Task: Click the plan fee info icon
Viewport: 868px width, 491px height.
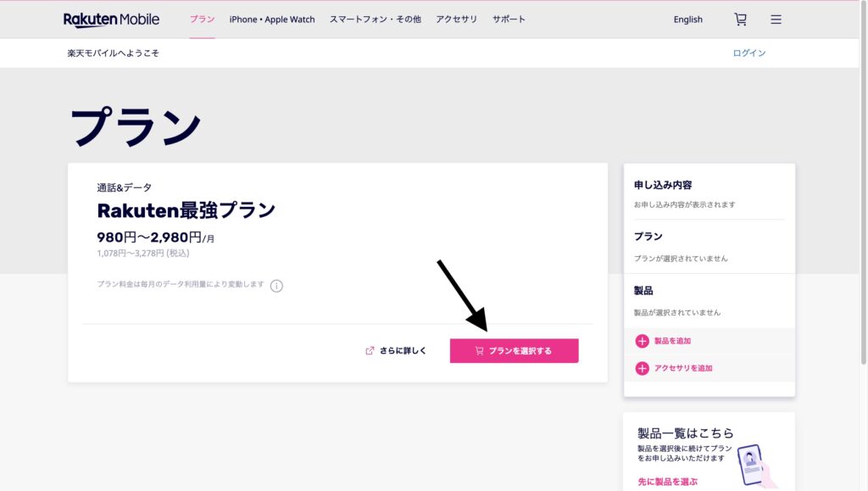Action: coord(276,286)
